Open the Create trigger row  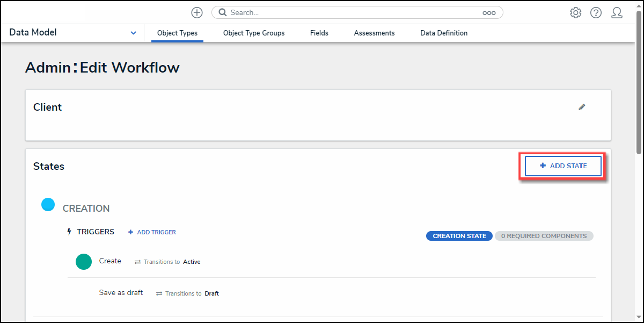point(110,261)
